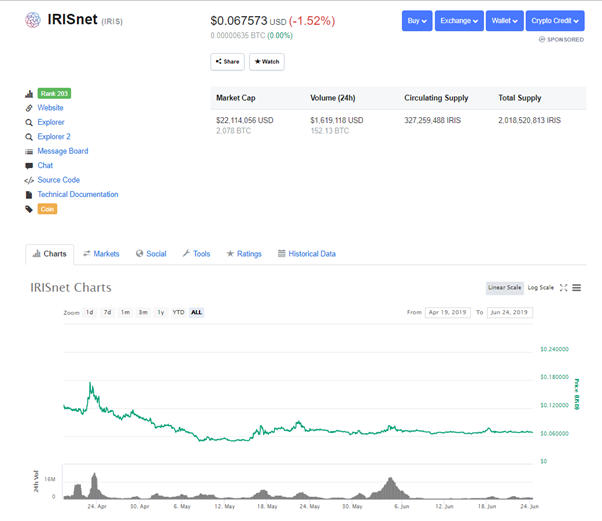Set chart zoom to 3m

(x=143, y=313)
